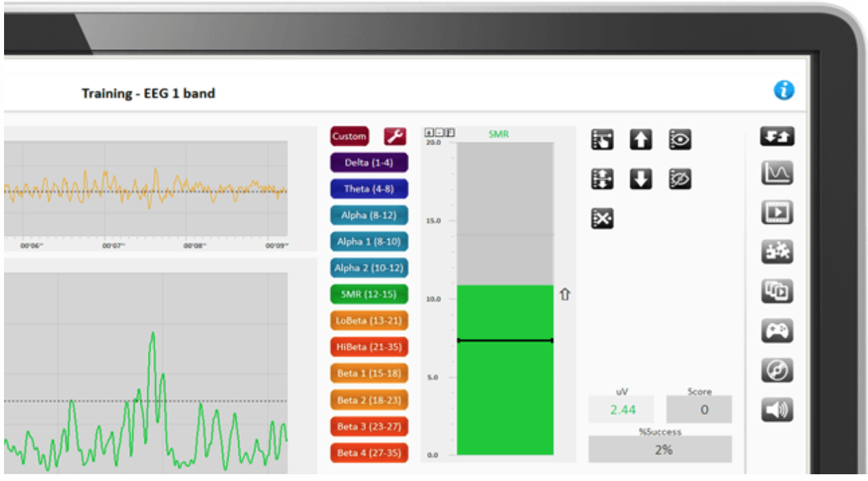Click the remove threshold X icon

pos(602,218)
